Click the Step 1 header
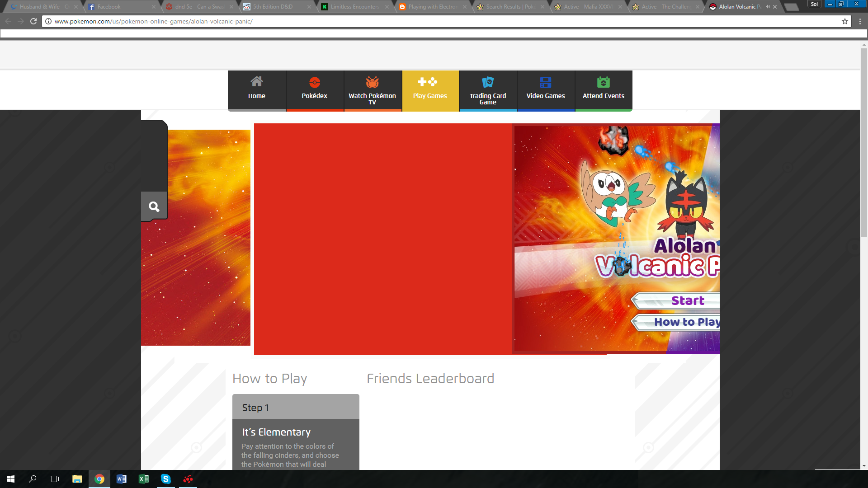 pyautogui.click(x=296, y=407)
